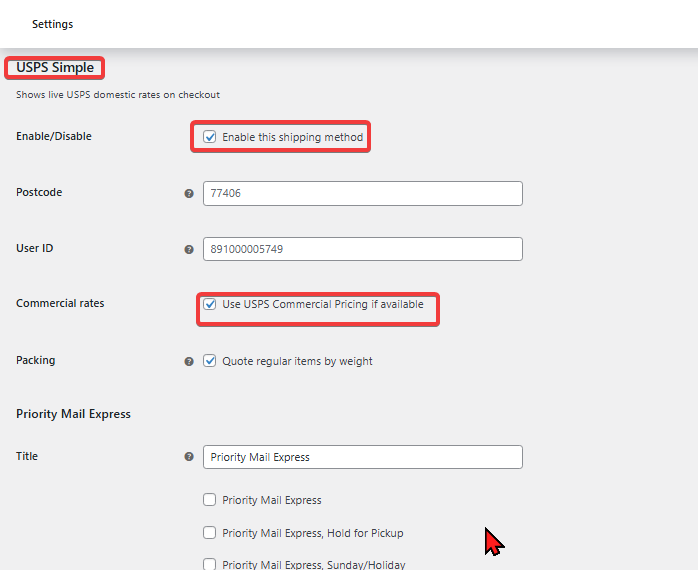
Task: Click the Commercial rates label
Action: point(60,303)
